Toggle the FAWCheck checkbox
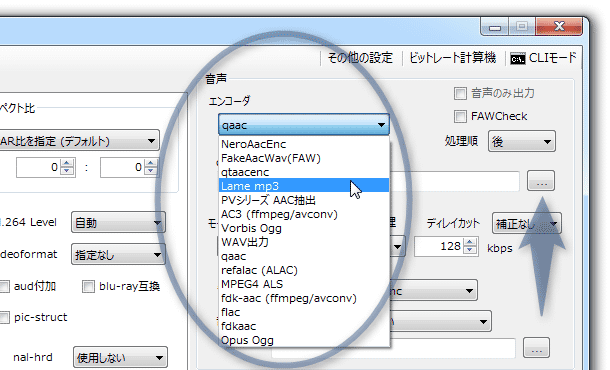 [x=460, y=116]
